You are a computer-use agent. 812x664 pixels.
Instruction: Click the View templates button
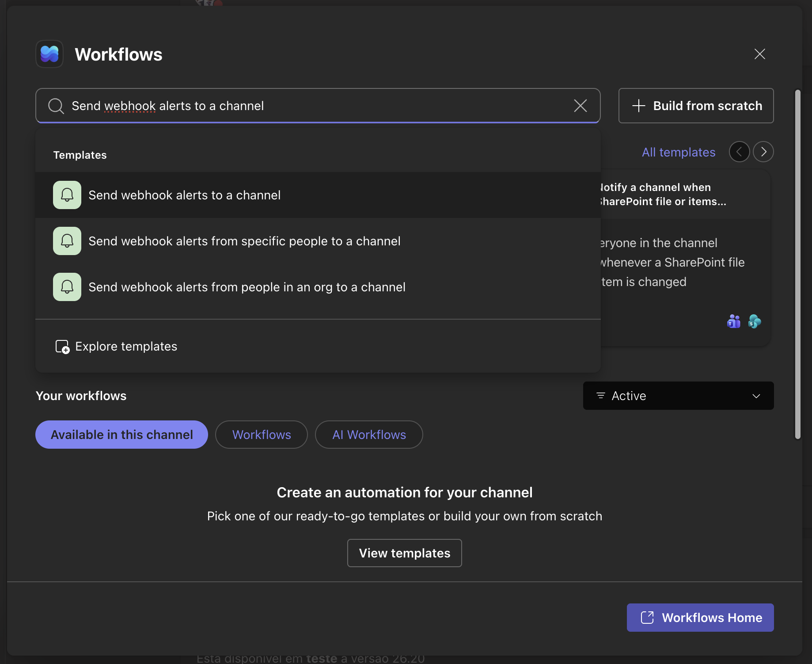[405, 553]
